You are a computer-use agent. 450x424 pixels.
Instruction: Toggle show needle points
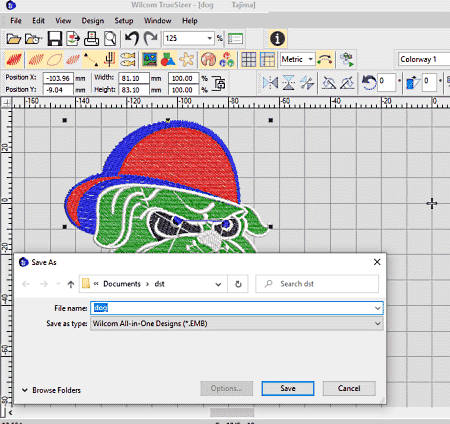pyautogui.click(x=73, y=60)
